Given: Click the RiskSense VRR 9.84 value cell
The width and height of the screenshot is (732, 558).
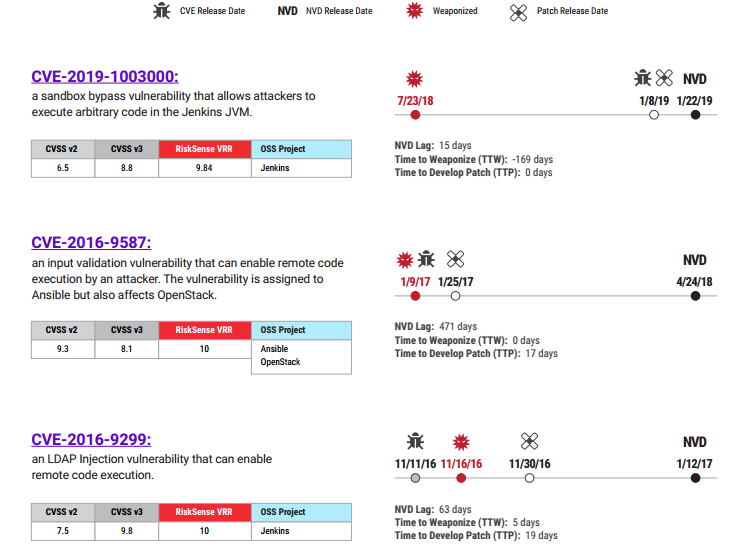Looking at the screenshot, I should [204, 168].
